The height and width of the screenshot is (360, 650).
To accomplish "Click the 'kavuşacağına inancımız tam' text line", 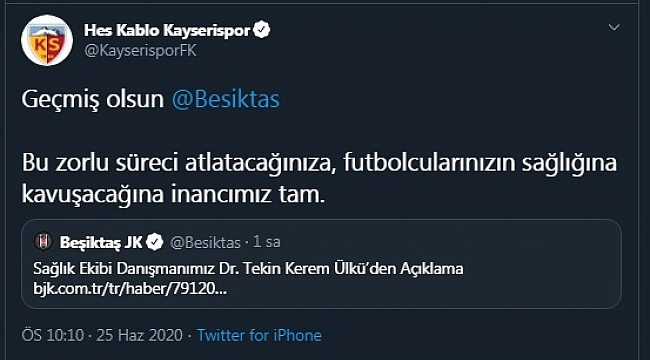I will (x=173, y=195).
